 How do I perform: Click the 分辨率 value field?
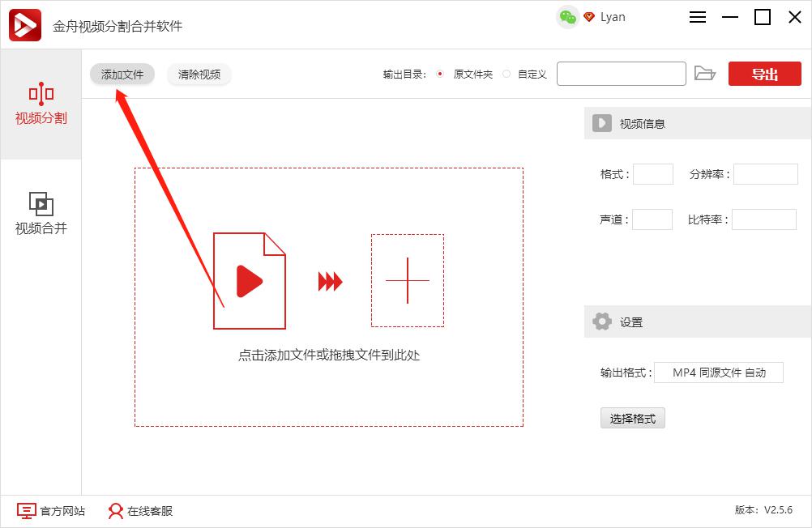765,174
